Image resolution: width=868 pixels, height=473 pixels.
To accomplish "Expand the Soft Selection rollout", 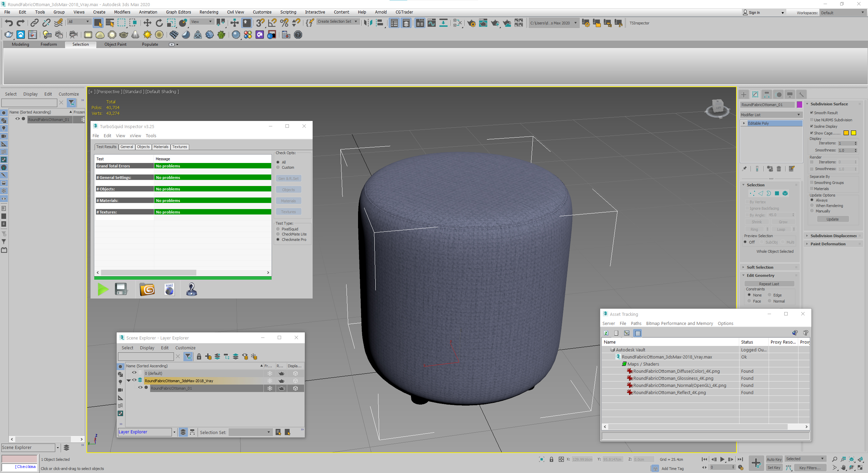I will pyautogui.click(x=760, y=267).
